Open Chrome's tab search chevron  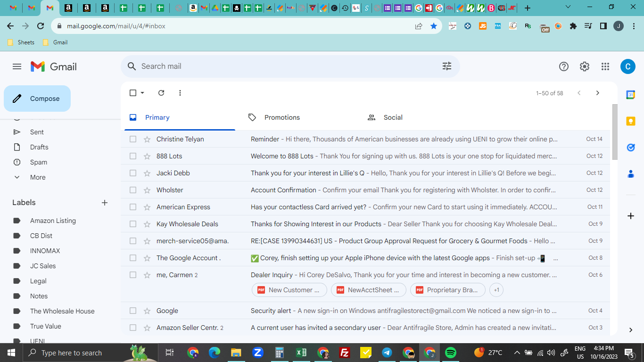[568, 7]
